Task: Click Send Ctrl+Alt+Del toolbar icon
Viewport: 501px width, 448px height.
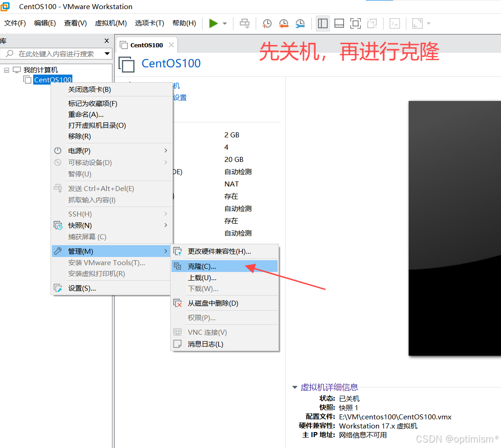Action: pyautogui.click(x=245, y=23)
